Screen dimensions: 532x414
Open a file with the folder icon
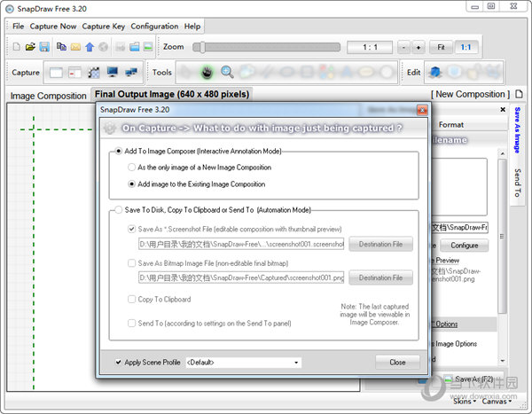point(30,46)
